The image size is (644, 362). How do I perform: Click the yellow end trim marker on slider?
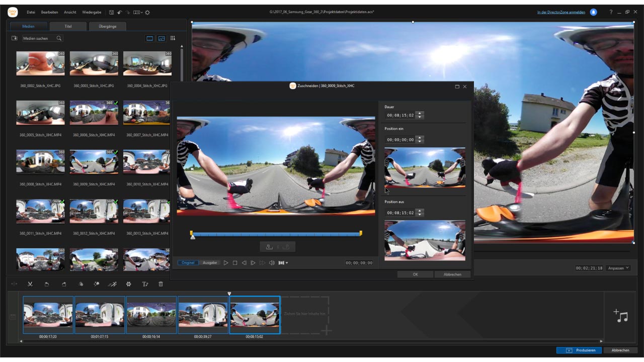tap(361, 233)
